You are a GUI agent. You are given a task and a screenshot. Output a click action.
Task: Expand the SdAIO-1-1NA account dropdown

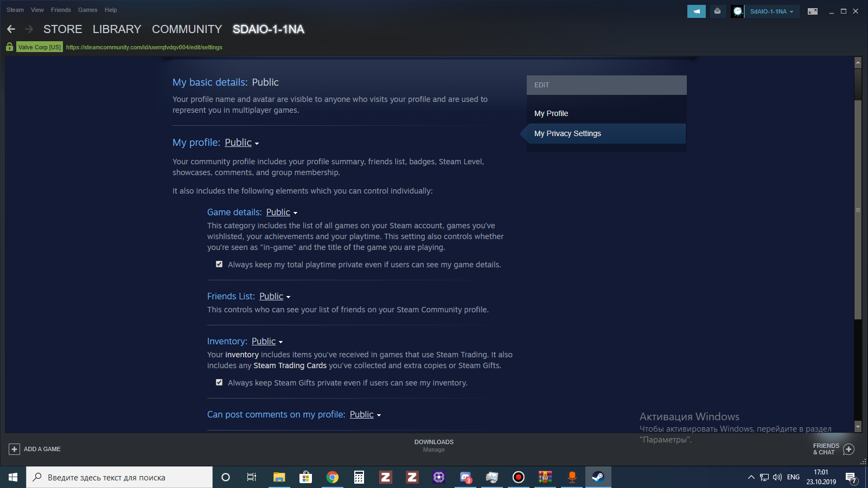coord(772,11)
